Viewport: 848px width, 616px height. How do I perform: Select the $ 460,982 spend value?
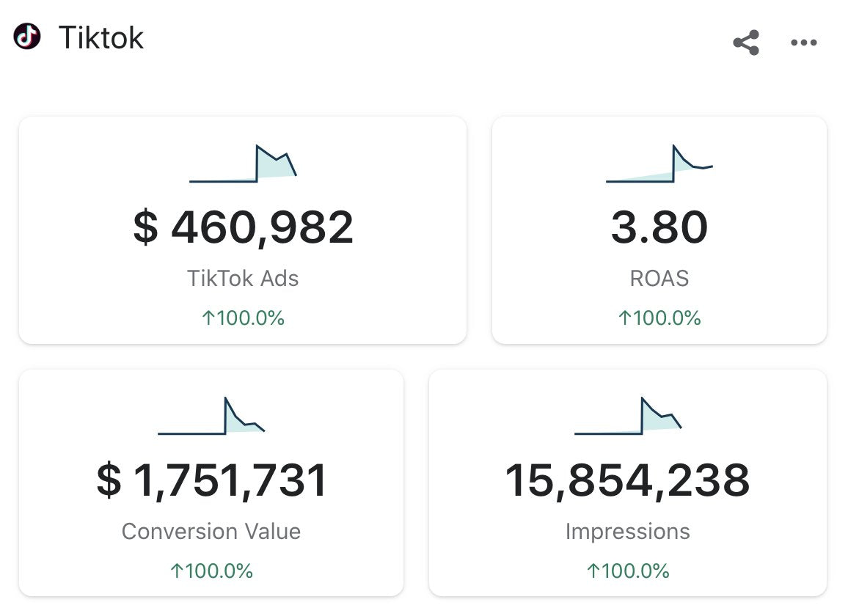coord(243,227)
